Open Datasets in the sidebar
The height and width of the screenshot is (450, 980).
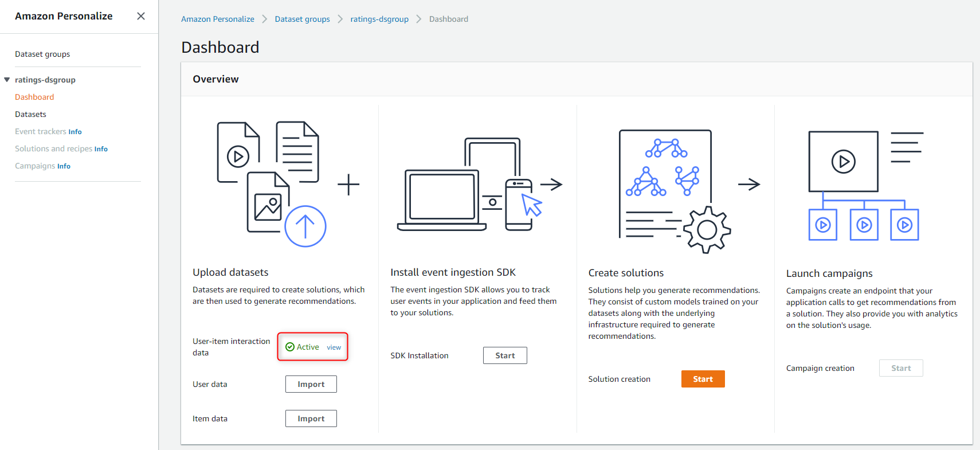tap(30, 114)
